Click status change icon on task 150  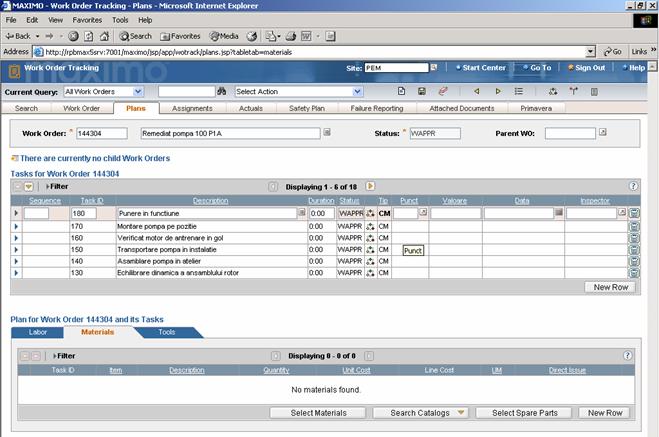pos(370,250)
